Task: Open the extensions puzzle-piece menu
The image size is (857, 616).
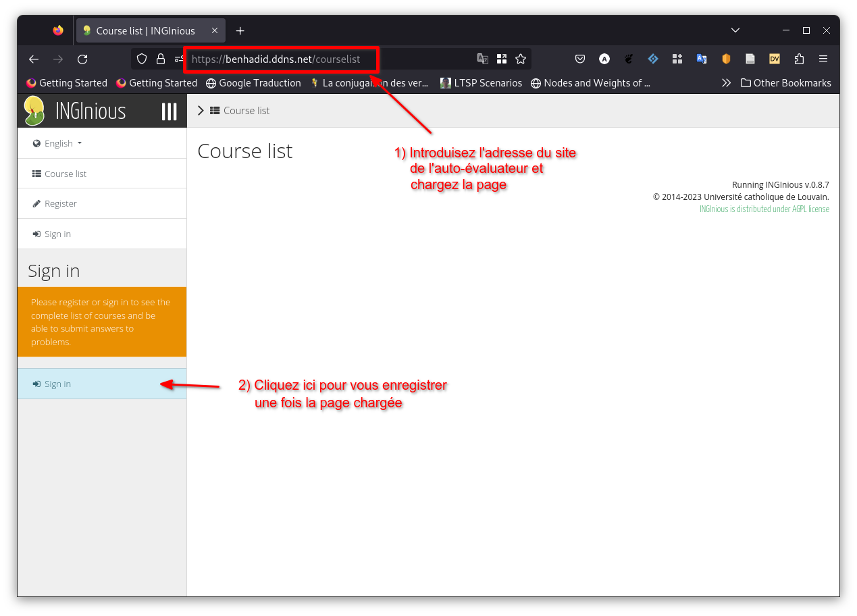Action: click(799, 59)
